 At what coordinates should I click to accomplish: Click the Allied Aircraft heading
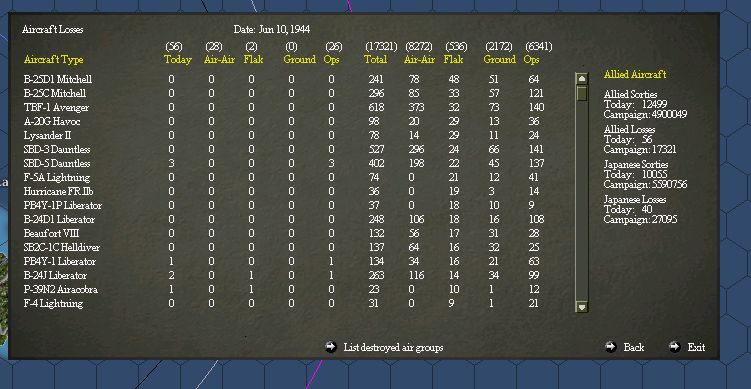(x=635, y=74)
